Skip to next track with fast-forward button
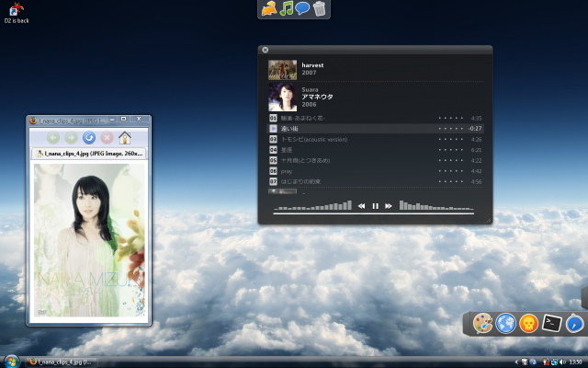This screenshot has height=368, width=588. [x=389, y=206]
